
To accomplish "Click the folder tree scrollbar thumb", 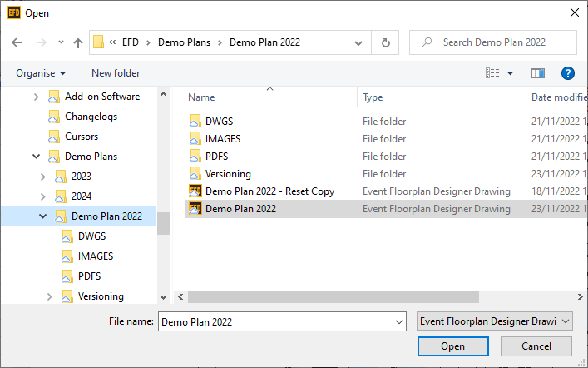I will coord(163,224).
